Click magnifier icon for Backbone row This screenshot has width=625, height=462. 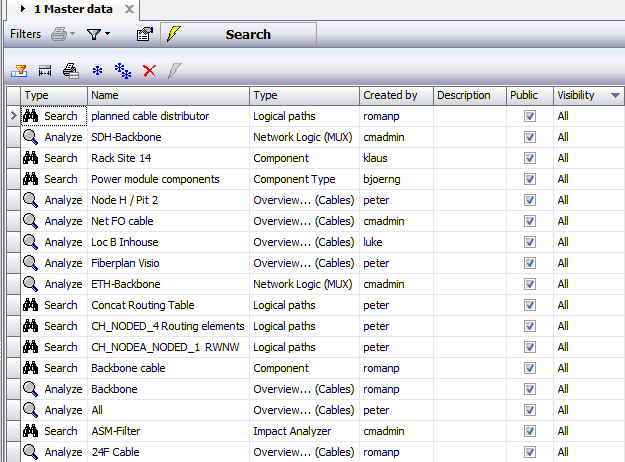[x=30, y=389]
